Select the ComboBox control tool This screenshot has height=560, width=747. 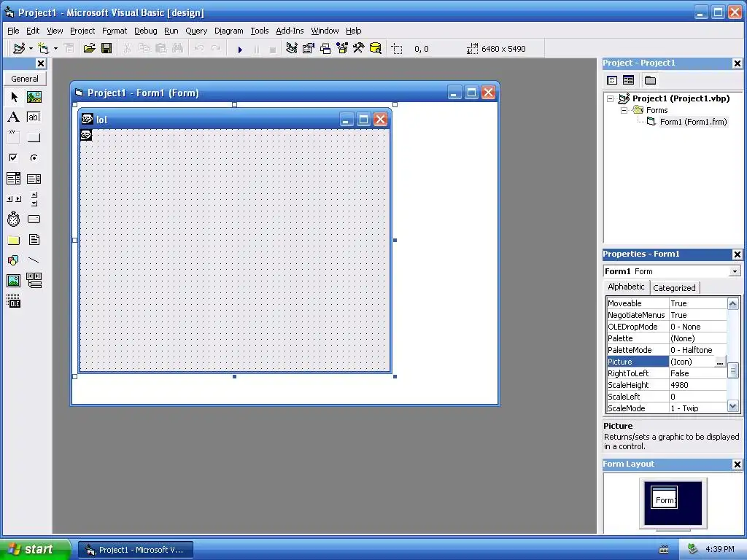14,179
